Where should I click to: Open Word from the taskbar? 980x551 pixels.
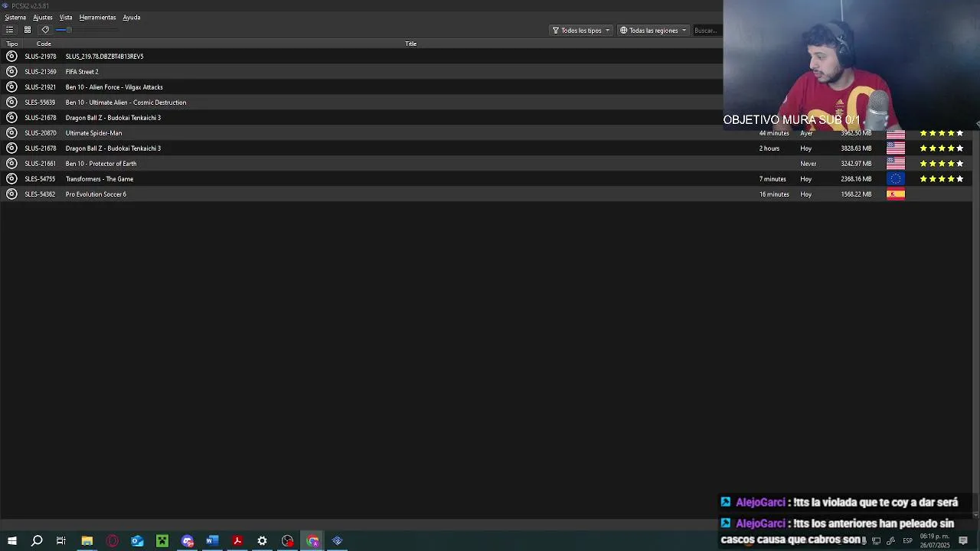coord(212,541)
